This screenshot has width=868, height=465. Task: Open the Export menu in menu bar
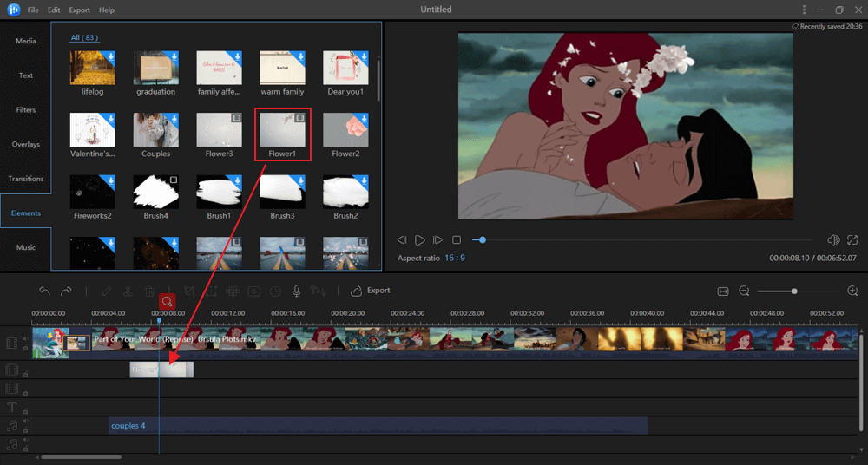pos(79,10)
